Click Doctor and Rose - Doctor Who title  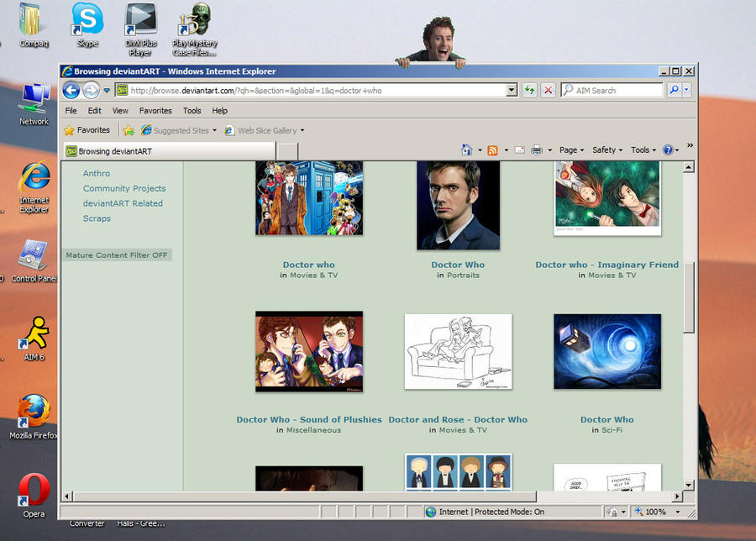458,419
